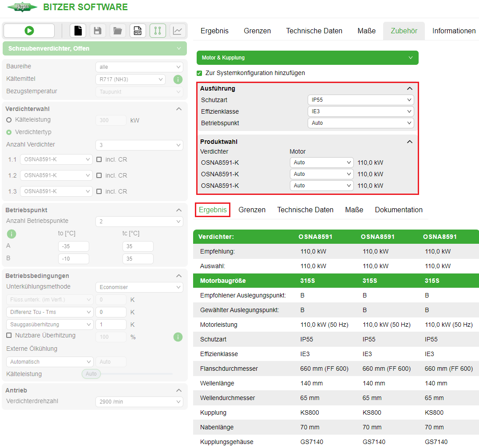Switch to the Zubehör tab
The height and width of the screenshot is (448, 479).
404,31
